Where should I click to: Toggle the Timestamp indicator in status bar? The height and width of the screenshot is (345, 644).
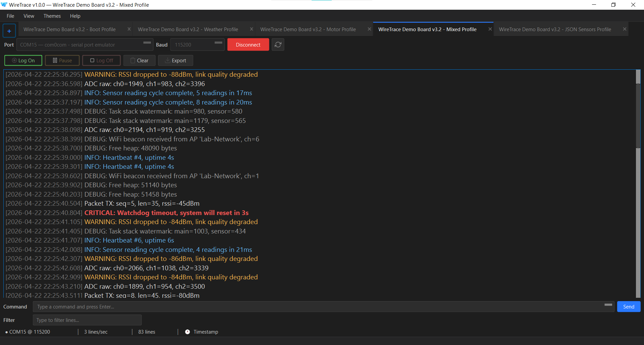201,332
